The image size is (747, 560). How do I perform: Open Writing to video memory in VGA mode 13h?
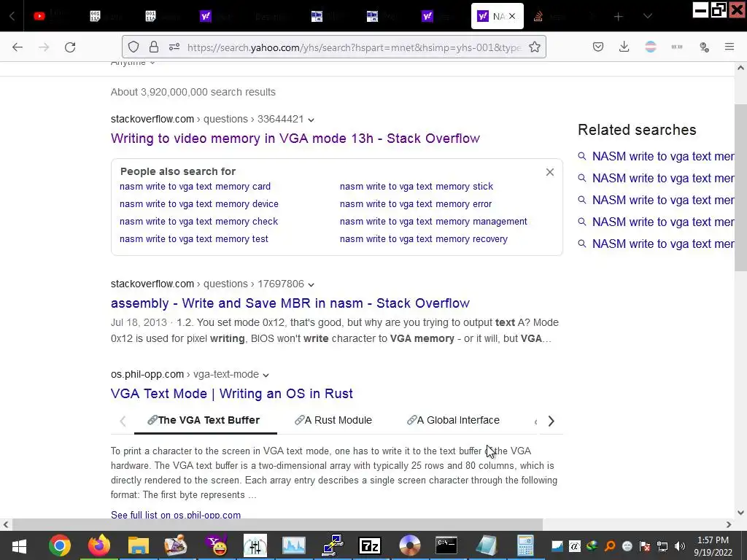[x=295, y=139]
